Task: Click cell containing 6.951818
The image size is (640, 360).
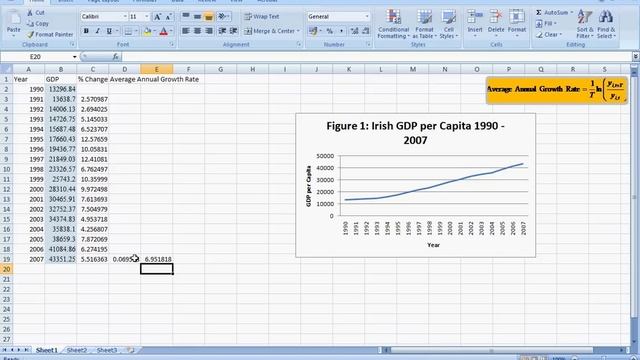Action: coord(157,259)
